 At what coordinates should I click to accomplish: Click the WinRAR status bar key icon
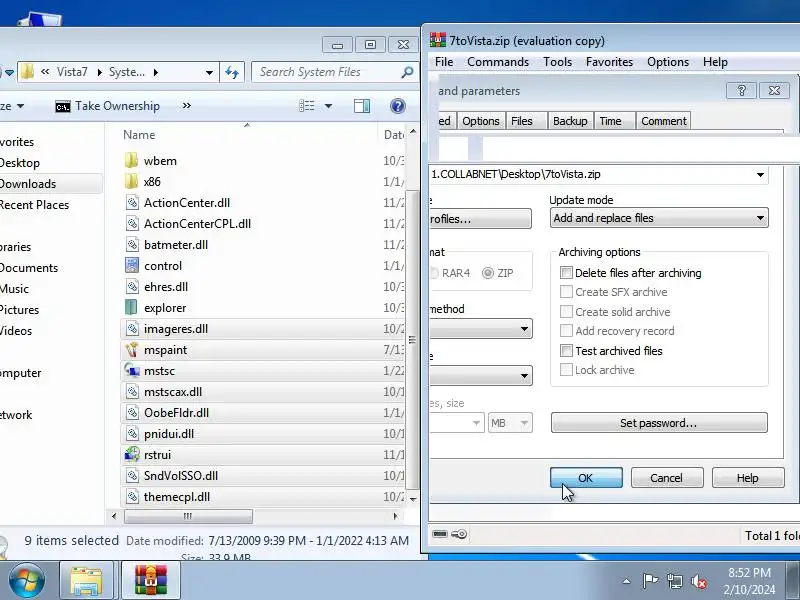pyautogui.click(x=459, y=534)
